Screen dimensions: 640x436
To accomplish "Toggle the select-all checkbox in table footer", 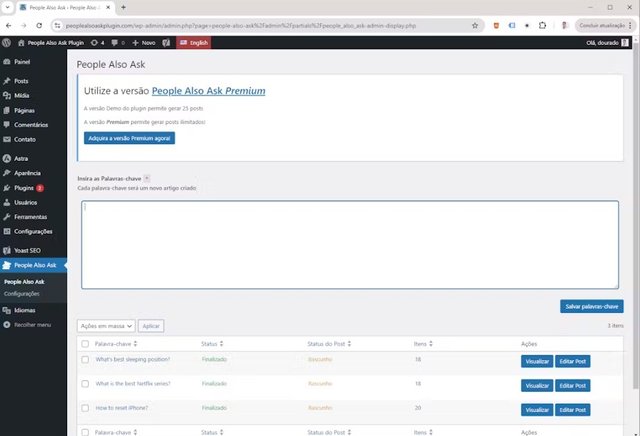I will click(85, 432).
